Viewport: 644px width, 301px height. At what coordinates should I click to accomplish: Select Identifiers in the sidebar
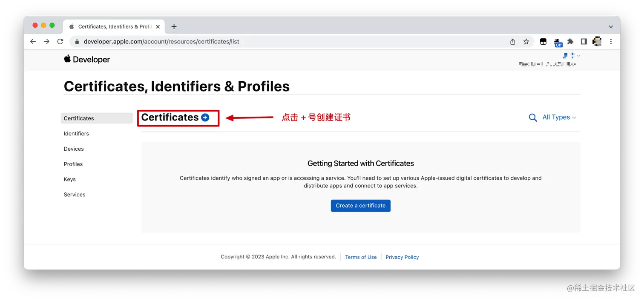pyautogui.click(x=76, y=134)
